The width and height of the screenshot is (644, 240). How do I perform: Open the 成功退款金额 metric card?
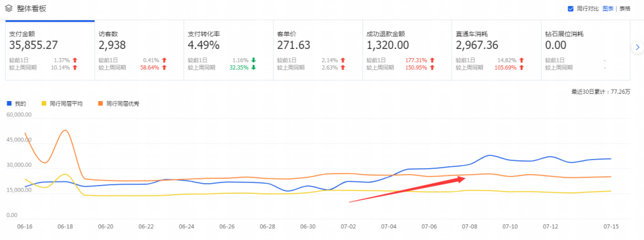(x=407, y=50)
